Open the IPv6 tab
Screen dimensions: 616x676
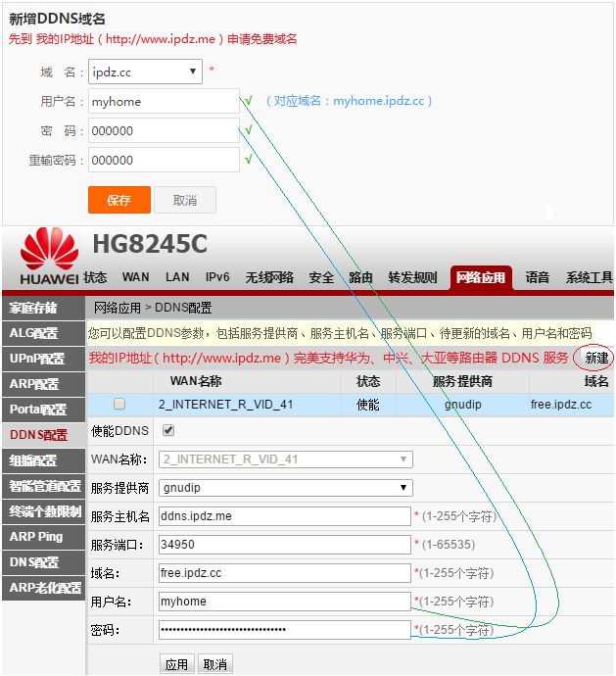tap(217, 277)
